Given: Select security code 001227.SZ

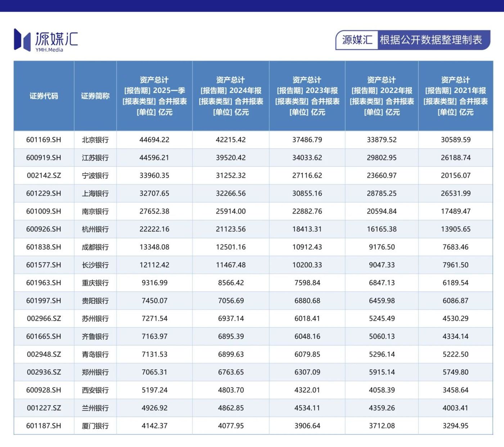Looking at the screenshot, I should pyautogui.click(x=44, y=408).
